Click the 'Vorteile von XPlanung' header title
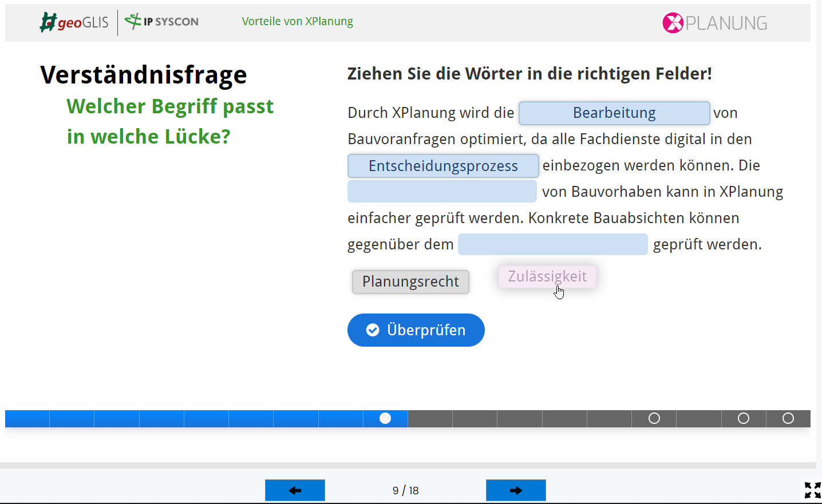 pyautogui.click(x=297, y=21)
